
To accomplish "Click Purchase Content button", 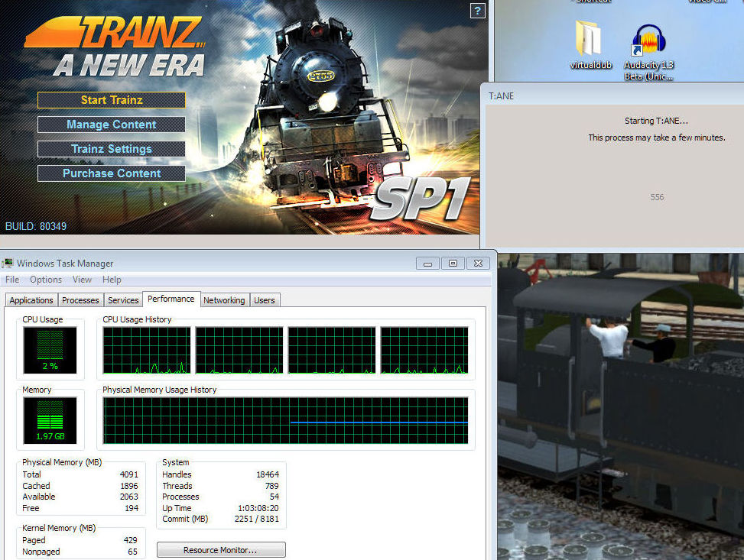I will (x=112, y=173).
